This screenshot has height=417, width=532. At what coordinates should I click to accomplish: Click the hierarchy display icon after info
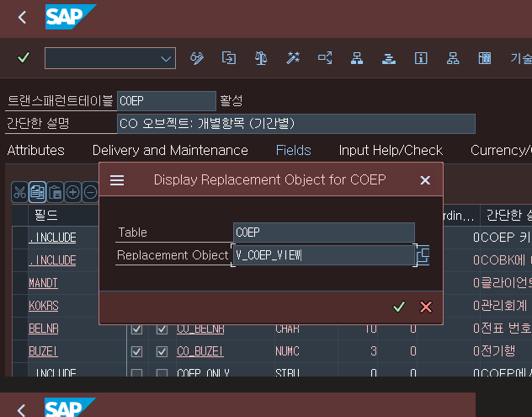(453, 58)
